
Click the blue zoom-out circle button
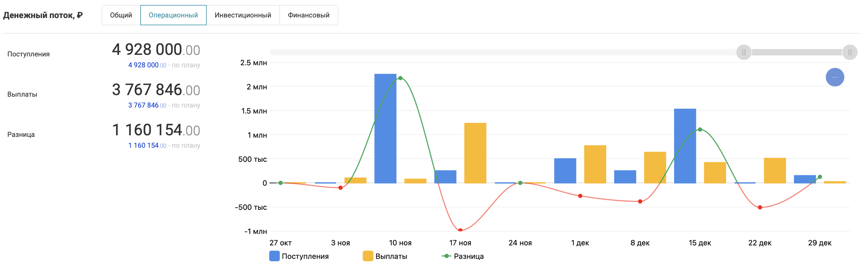tap(834, 77)
